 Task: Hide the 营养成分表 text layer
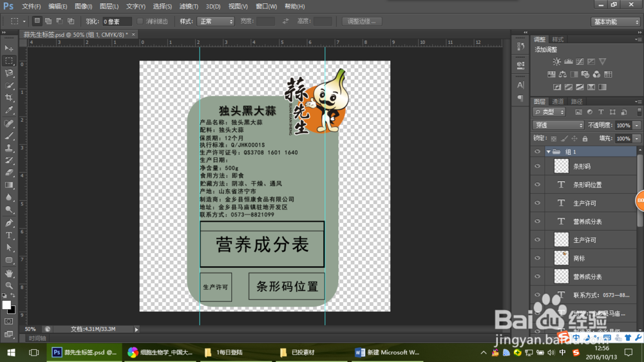(537, 221)
